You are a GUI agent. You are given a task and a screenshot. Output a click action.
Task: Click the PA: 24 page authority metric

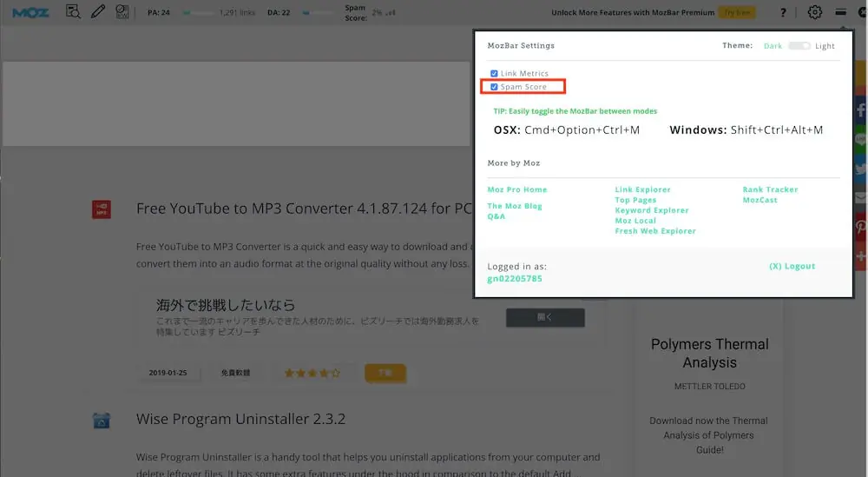pos(159,12)
